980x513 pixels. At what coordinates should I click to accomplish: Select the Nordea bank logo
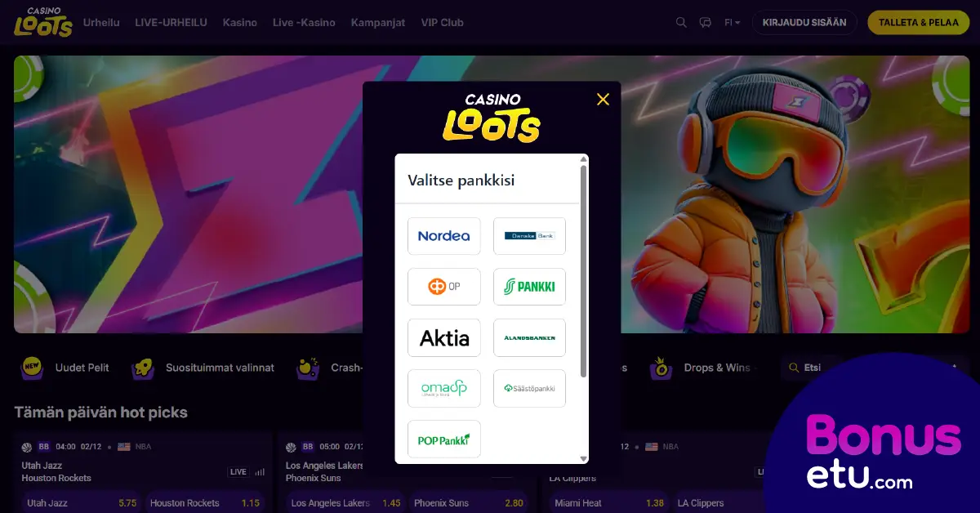444,236
